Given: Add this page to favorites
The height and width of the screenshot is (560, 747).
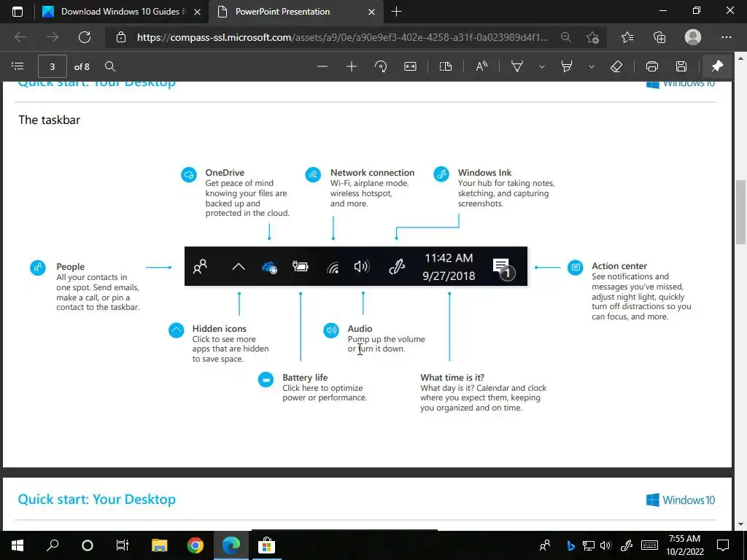Looking at the screenshot, I should (592, 37).
